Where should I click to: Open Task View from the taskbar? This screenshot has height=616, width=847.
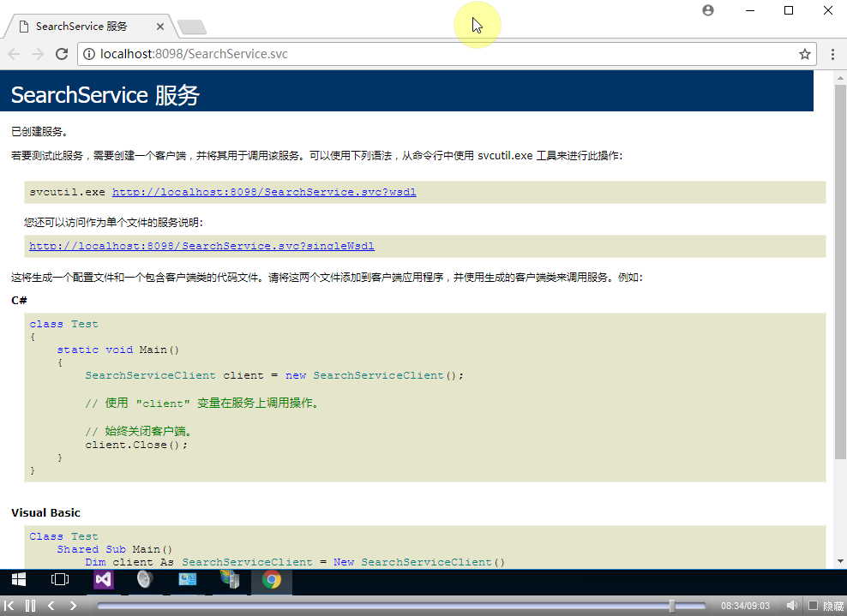pyautogui.click(x=60, y=580)
